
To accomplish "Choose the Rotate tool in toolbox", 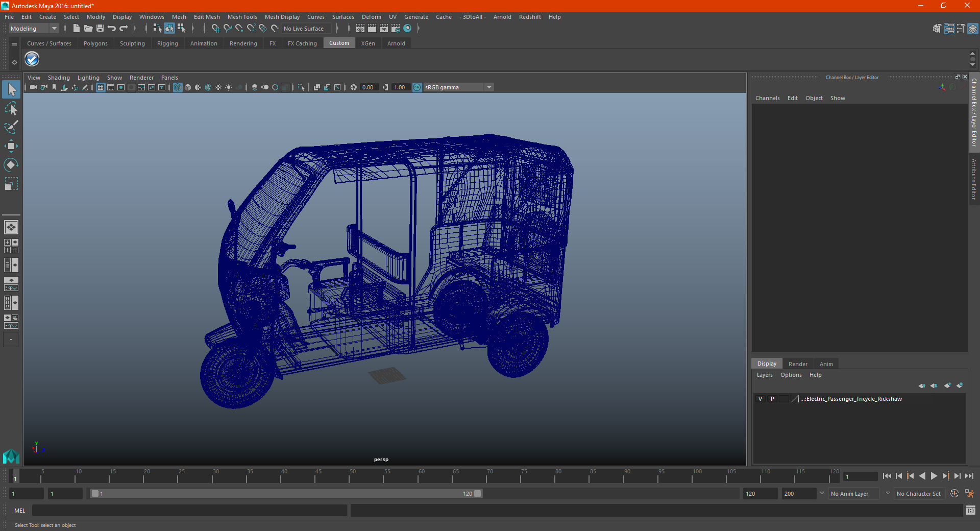I will [11, 164].
